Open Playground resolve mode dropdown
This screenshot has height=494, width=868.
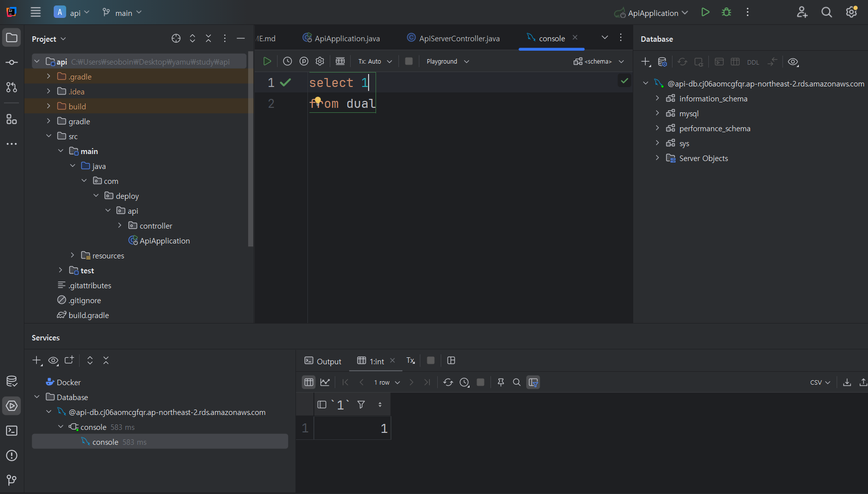tap(448, 61)
